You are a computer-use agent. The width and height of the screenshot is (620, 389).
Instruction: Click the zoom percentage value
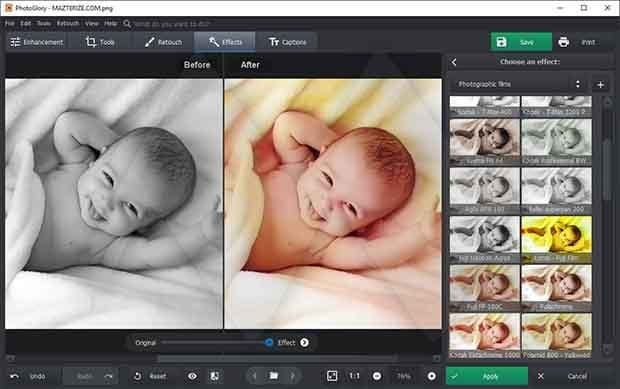click(404, 376)
